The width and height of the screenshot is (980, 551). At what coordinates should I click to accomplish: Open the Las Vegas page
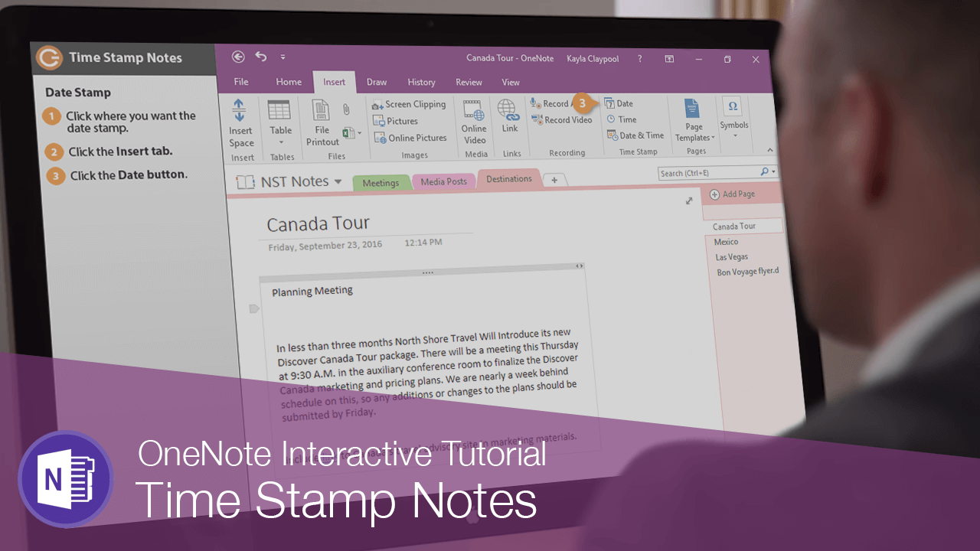click(731, 257)
